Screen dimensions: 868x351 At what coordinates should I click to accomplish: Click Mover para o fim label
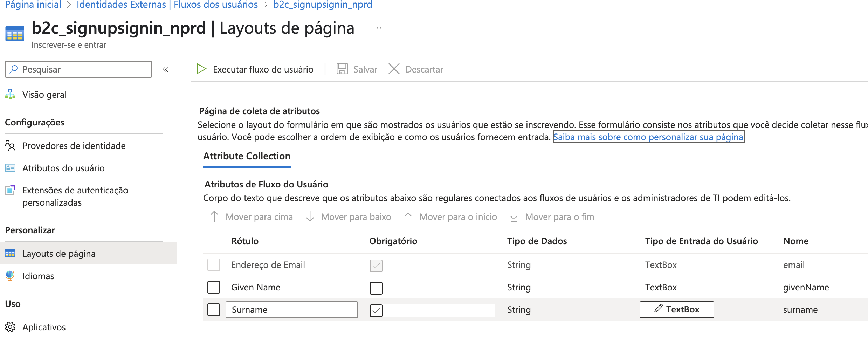point(560,217)
